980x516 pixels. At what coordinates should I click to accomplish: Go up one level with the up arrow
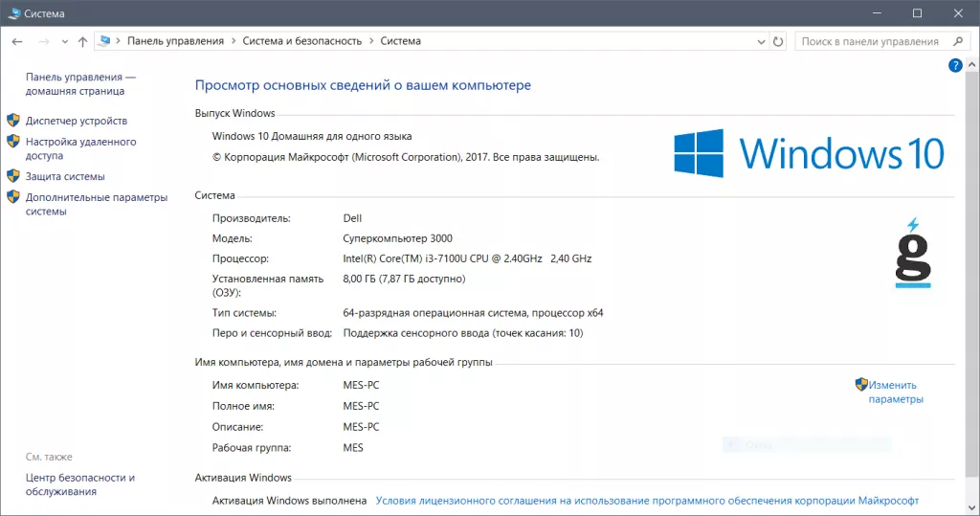pos(82,41)
